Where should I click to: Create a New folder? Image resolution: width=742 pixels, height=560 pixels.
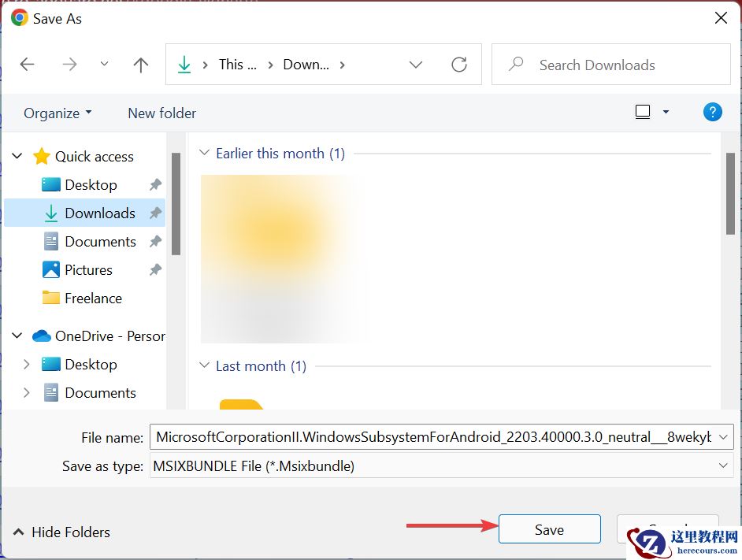click(x=161, y=113)
